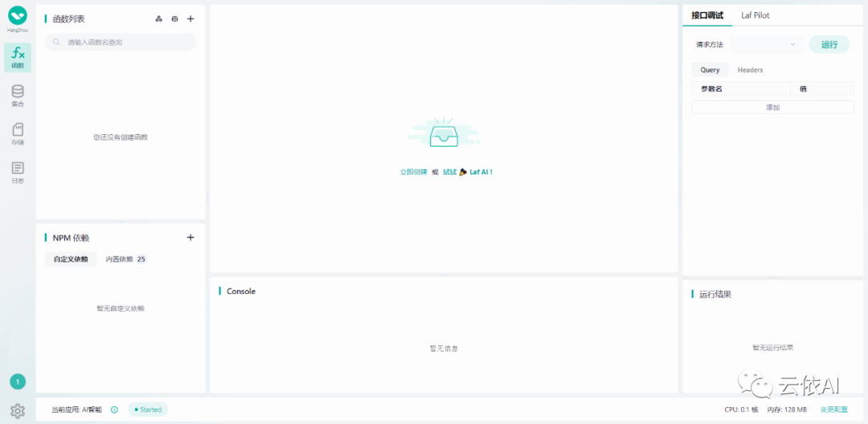Open the 日志 logs sidebar section
868x424 pixels.
point(18,173)
